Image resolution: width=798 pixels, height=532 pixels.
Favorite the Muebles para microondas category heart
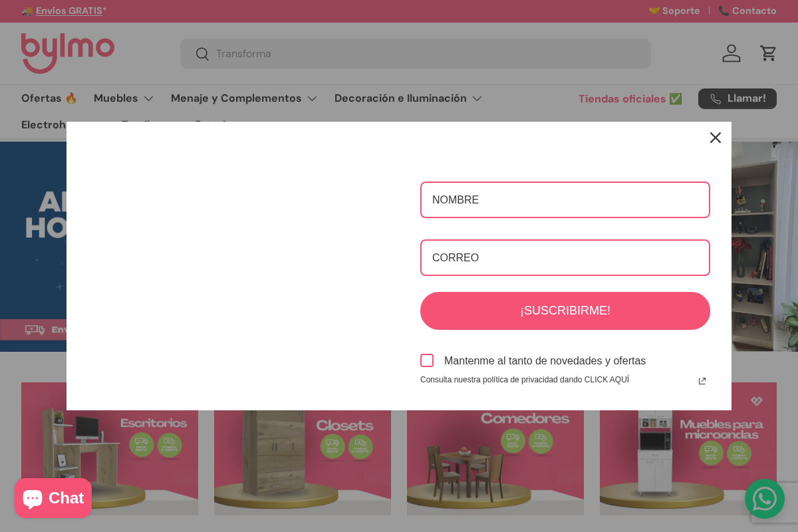pyautogui.click(x=757, y=401)
